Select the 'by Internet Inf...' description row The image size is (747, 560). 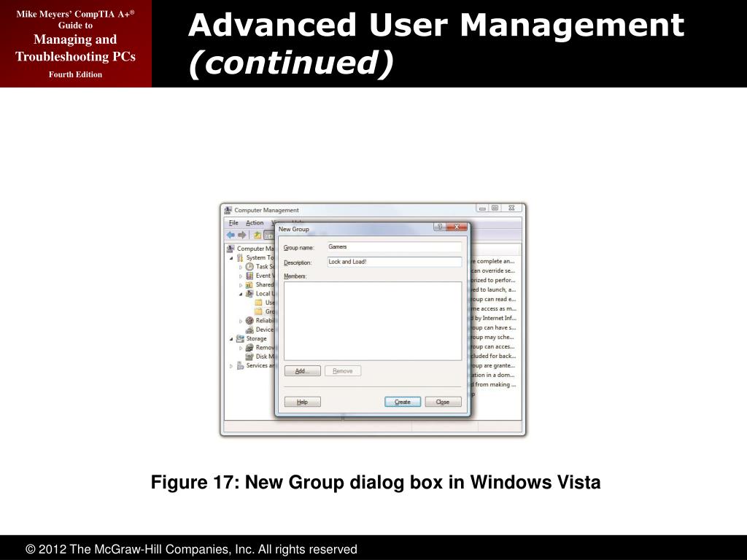(494, 318)
